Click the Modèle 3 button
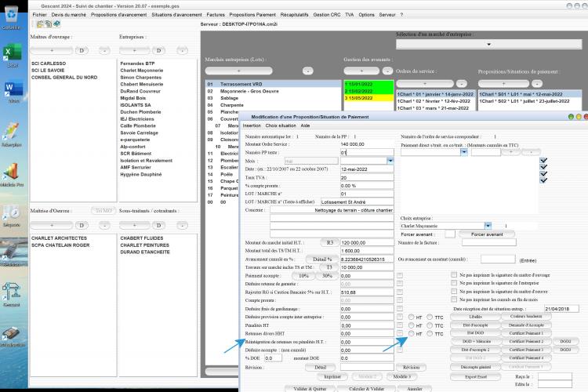The height and width of the screenshot is (392, 588). (402, 376)
